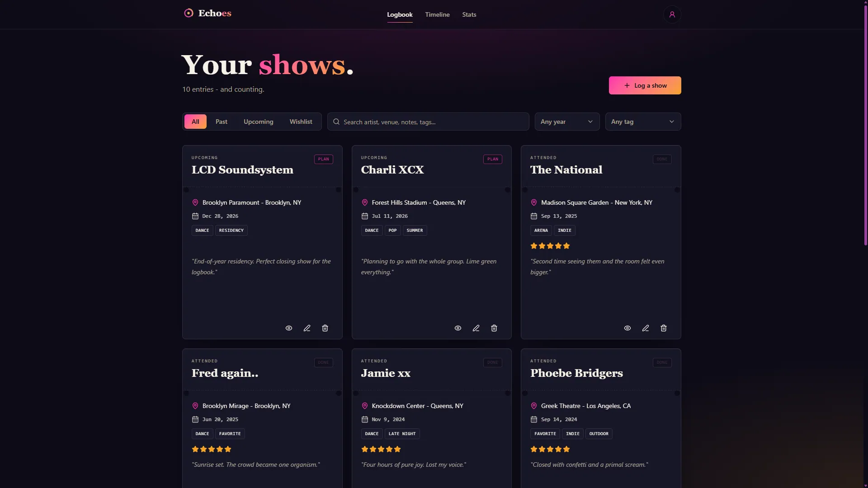Delete the LCD Soundsystem entry
Viewport: 868px width, 488px height.
tap(325, 328)
